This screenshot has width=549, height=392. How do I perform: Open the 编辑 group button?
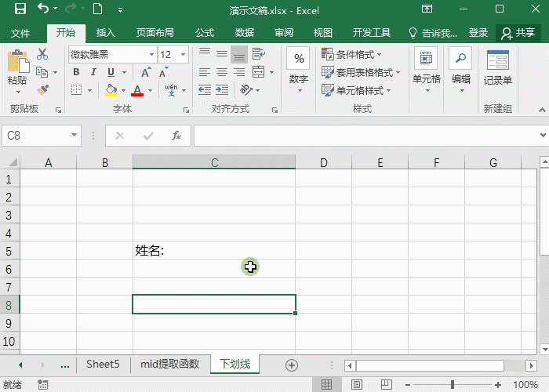[461, 70]
